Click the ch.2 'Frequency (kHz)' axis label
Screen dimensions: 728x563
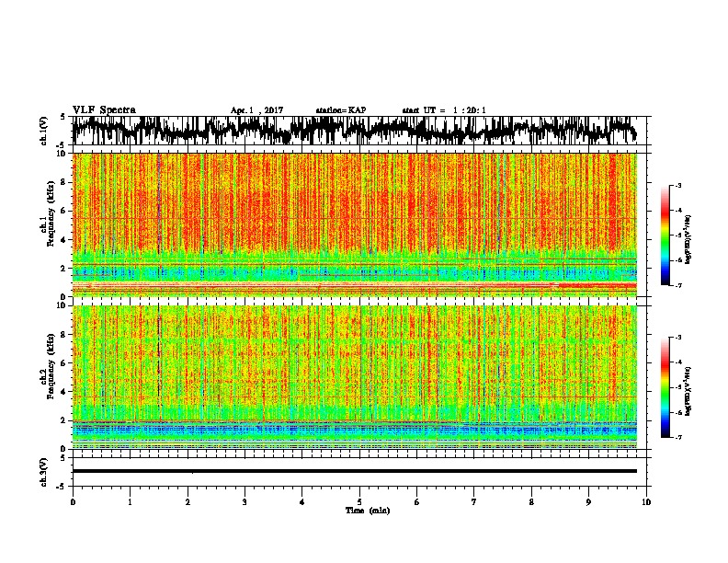[x=51, y=366]
